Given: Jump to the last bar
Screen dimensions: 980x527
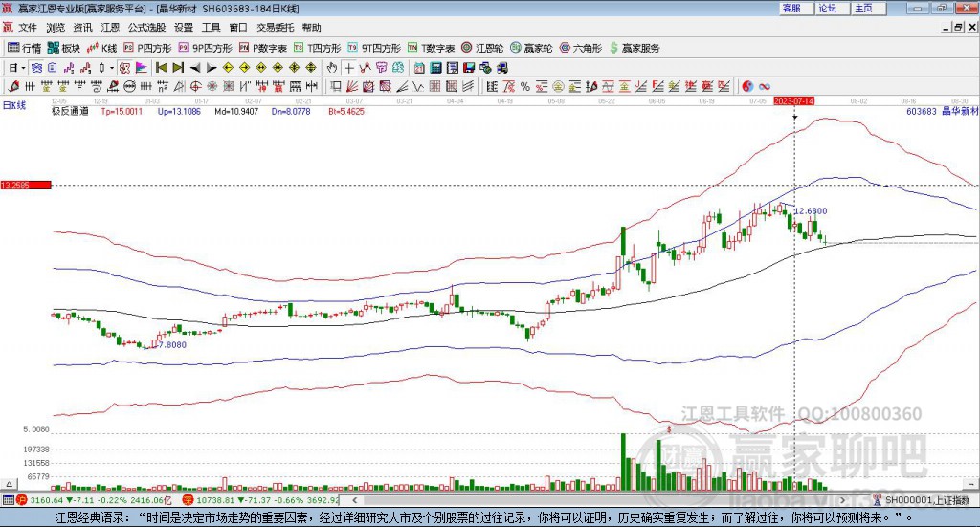Looking at the screenshot, I should point(178,68).
